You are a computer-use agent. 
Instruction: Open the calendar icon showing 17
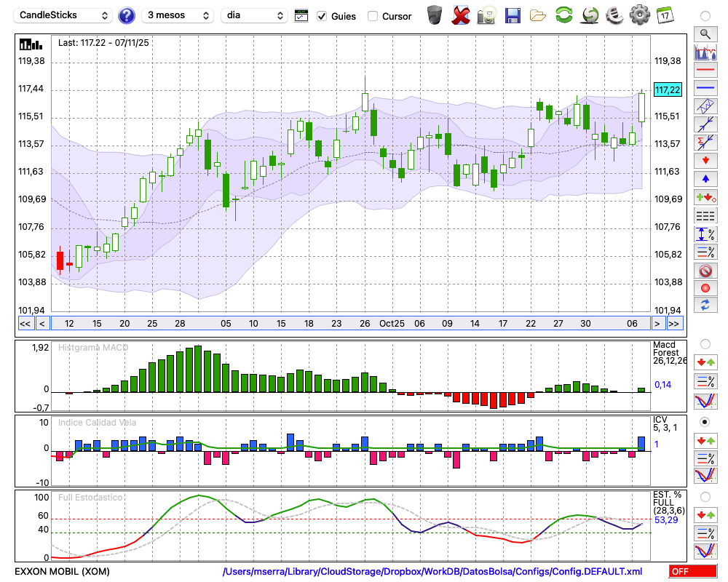click(665, 15)
